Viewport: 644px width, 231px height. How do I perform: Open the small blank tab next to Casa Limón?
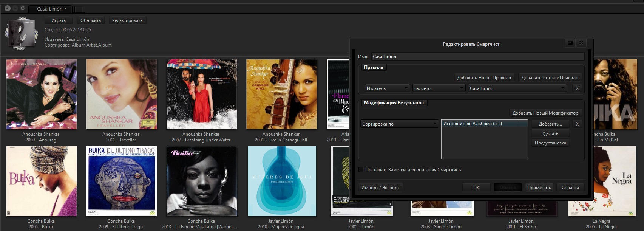pos(79,9)
